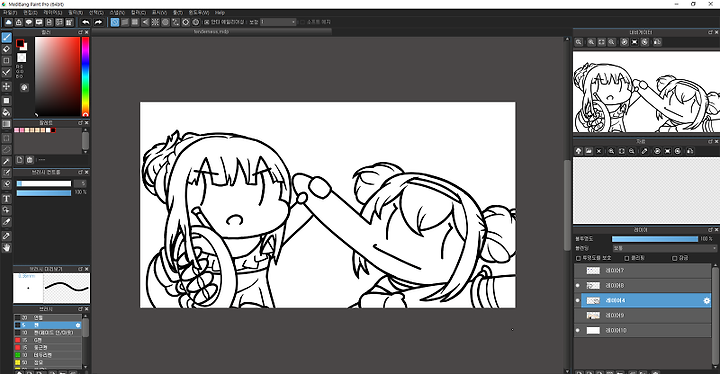
Task: Select the Gradient tool
Action: tap(6, 124)
